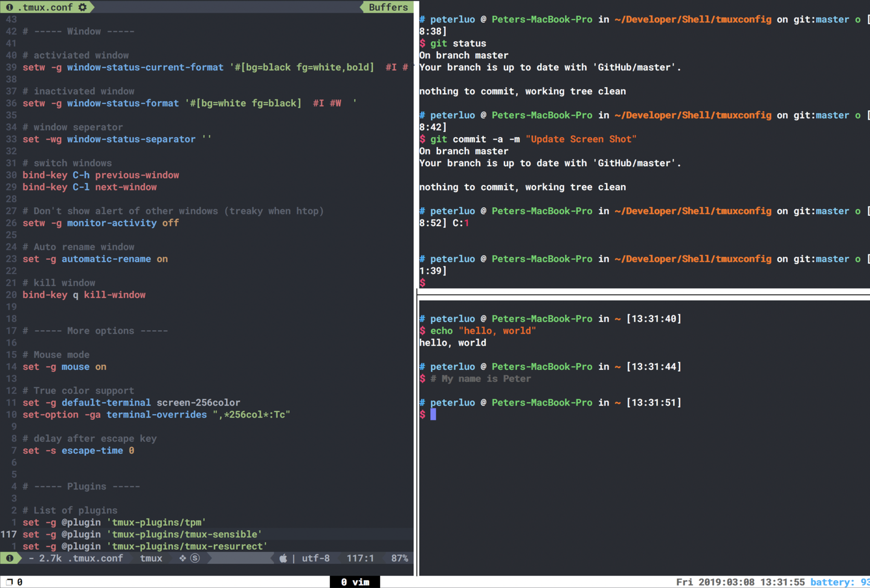The image size is (870, 588).
Task: Click the circled S icon in statusline
Action: point(195,558)
